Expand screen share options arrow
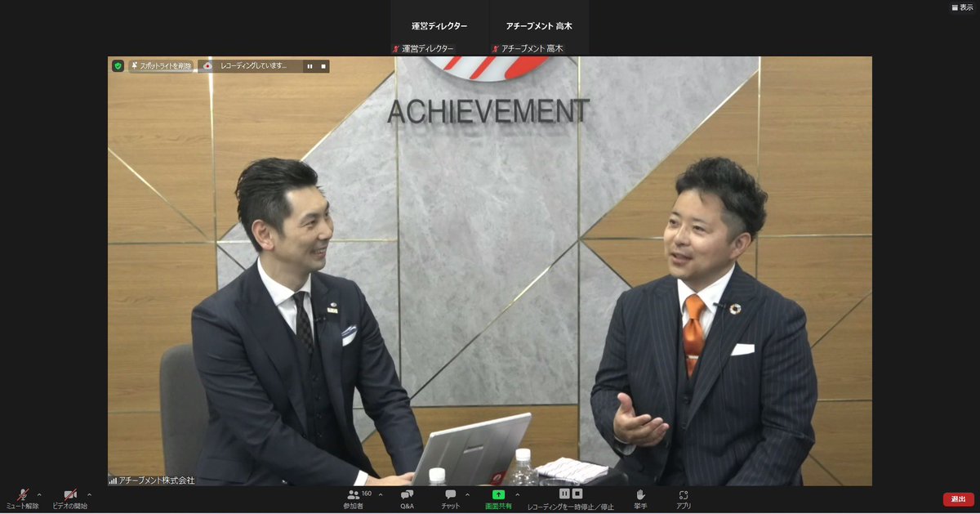This screenshot has width=980, height=514. (x=517, y=494)
